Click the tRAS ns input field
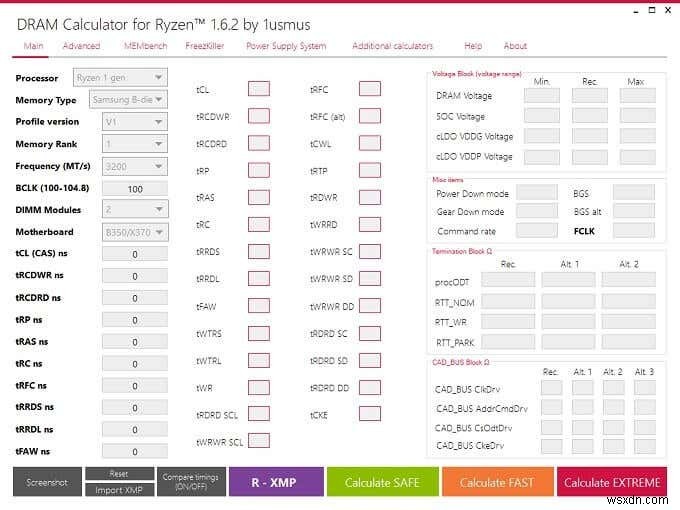 [135, 342]
